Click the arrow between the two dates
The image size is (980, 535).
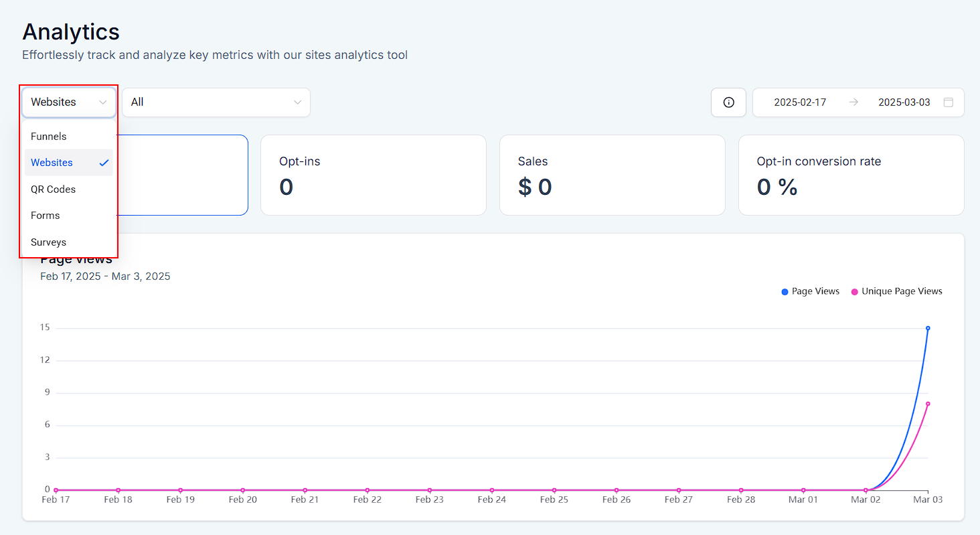click(x=853, y=102)
